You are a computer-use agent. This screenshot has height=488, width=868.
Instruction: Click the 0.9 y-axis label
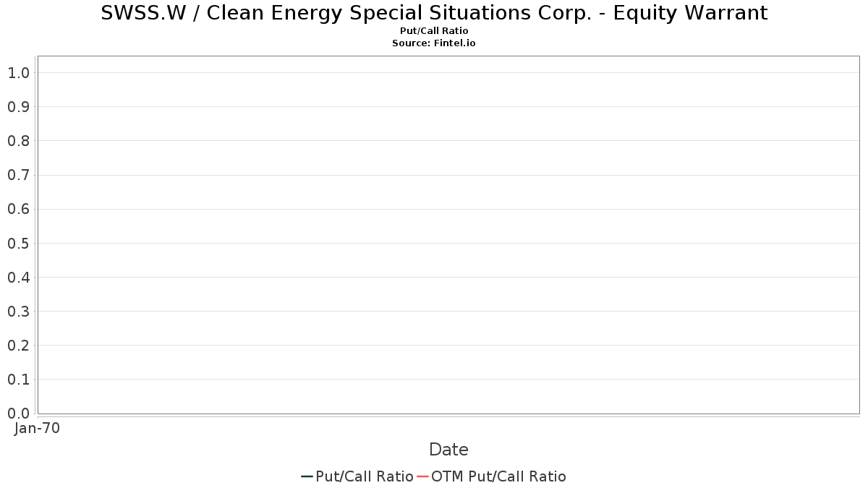(19, 107)
